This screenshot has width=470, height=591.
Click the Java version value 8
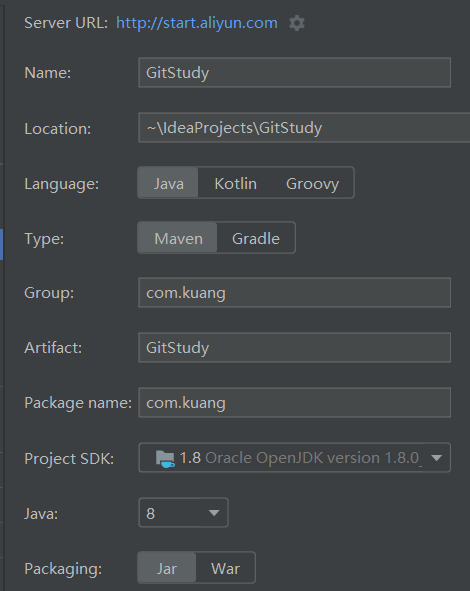150,513
